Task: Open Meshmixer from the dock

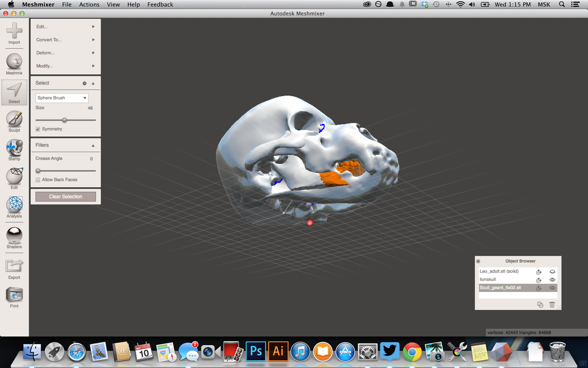Action: point(501,352)
